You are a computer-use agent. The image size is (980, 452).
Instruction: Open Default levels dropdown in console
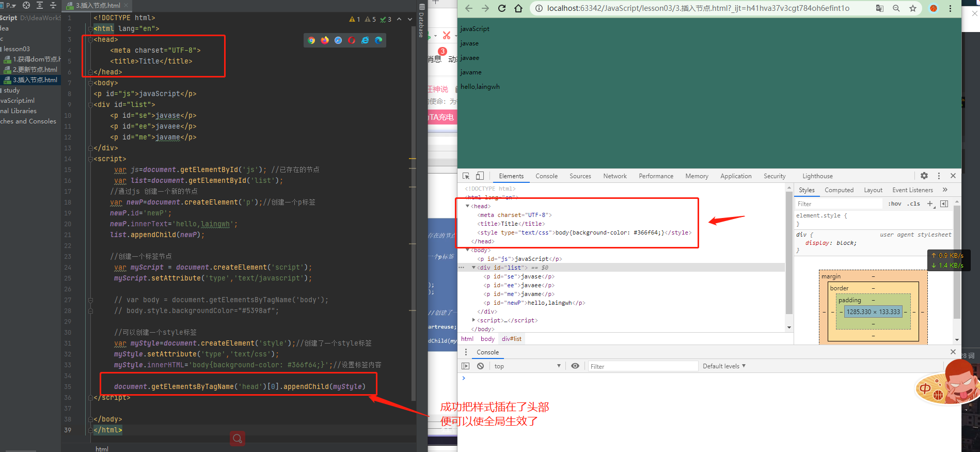[x=724, y=366]
